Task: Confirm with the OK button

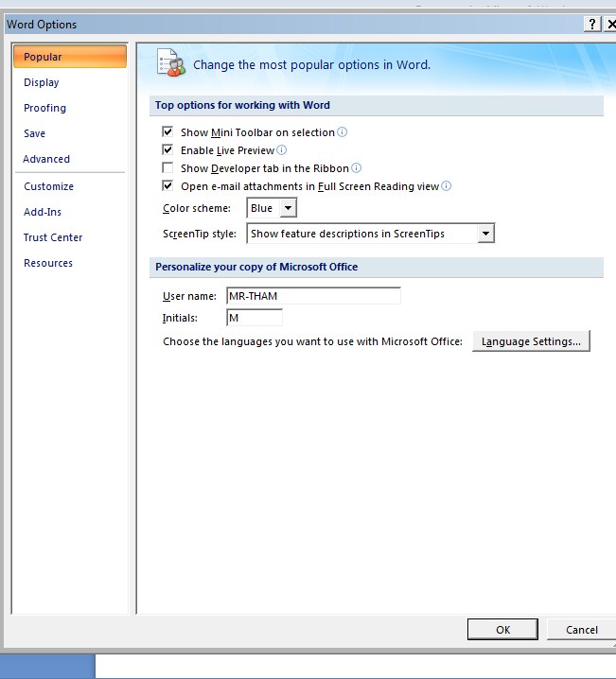Action: [x=502, y=629]
